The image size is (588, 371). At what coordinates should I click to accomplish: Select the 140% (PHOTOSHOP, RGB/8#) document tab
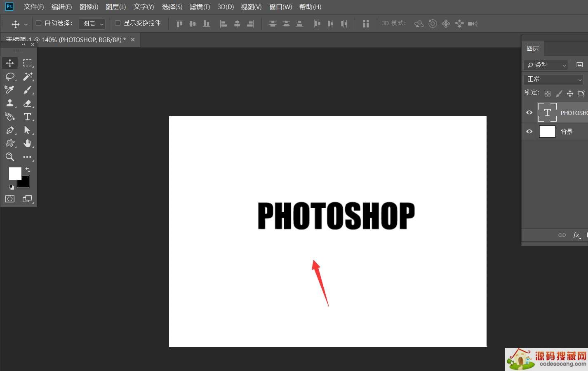pyautogui.click(x=70, y=40)
